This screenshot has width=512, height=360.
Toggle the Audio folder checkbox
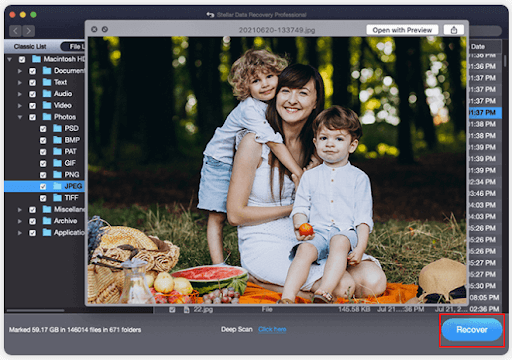[x=32, y=94]
